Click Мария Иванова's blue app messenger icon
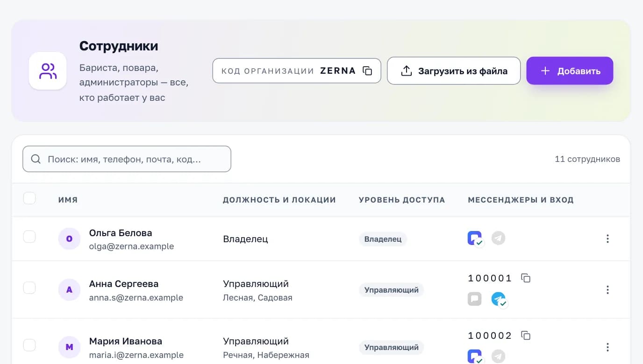 pos(475,357)
